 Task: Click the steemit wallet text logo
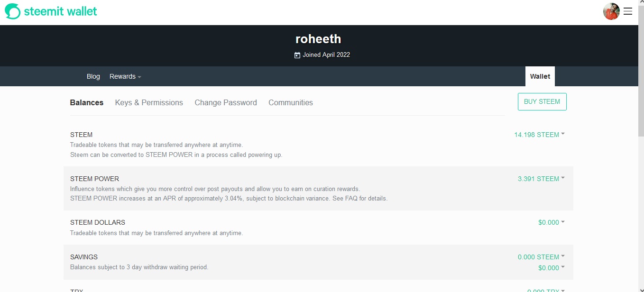point(60,11)
